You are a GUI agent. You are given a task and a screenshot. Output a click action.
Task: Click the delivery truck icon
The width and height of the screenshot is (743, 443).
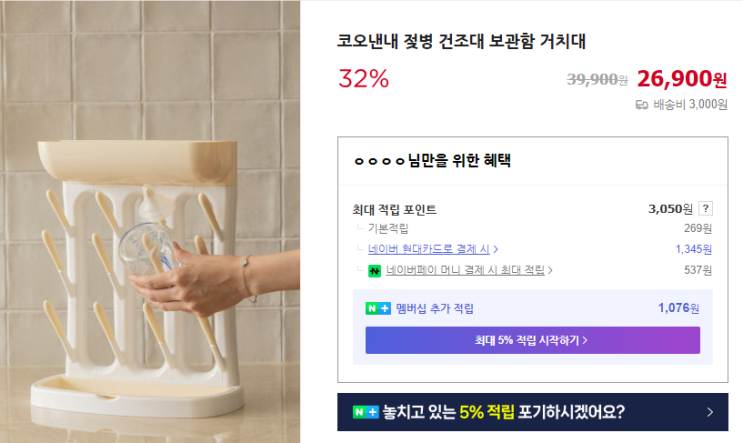(642, 104)
